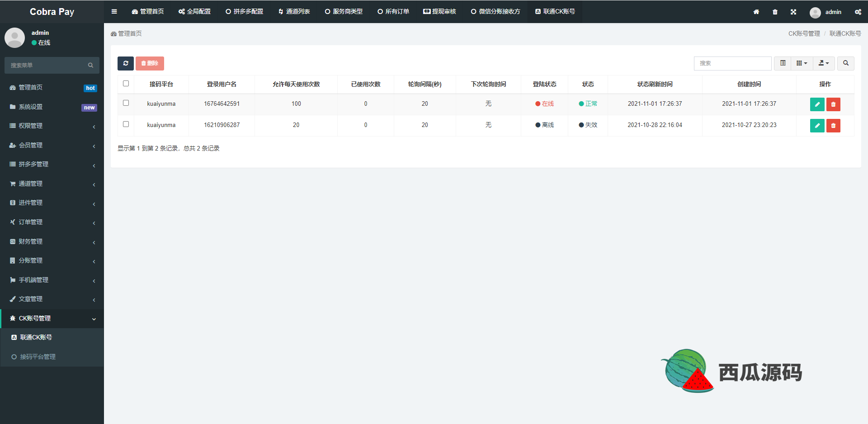Click the CK账号管理 breadcrumb link
Viewport: 868px width, 424px height.
[x=804, y=34]
